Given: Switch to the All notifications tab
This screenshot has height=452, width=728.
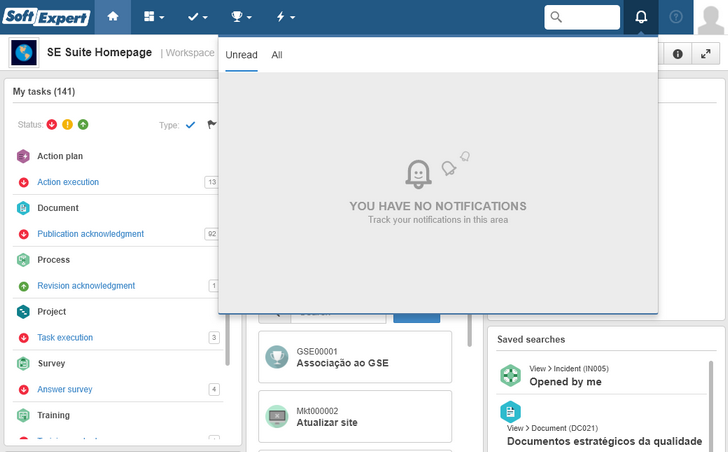Looking at the screenshot, I should 277,55.
